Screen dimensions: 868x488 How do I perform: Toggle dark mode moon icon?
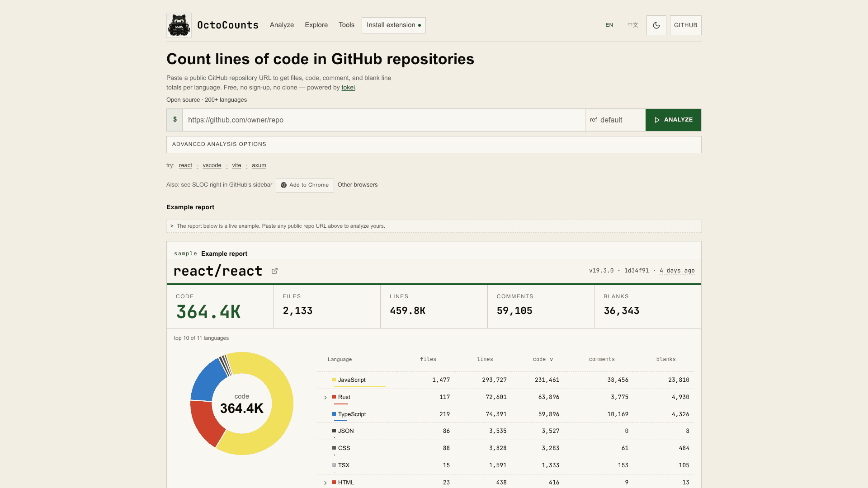(x=656, y=25)
